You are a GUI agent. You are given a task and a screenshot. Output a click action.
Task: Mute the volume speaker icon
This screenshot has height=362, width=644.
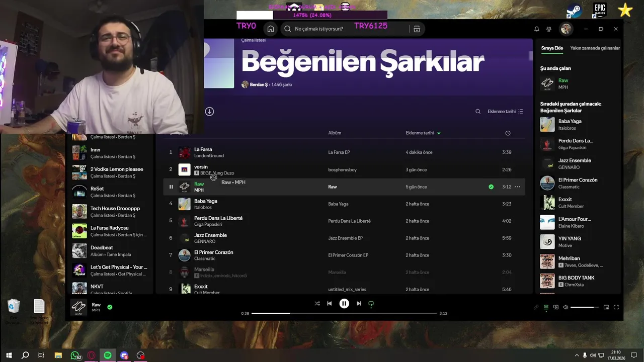[x=566, y=307]
